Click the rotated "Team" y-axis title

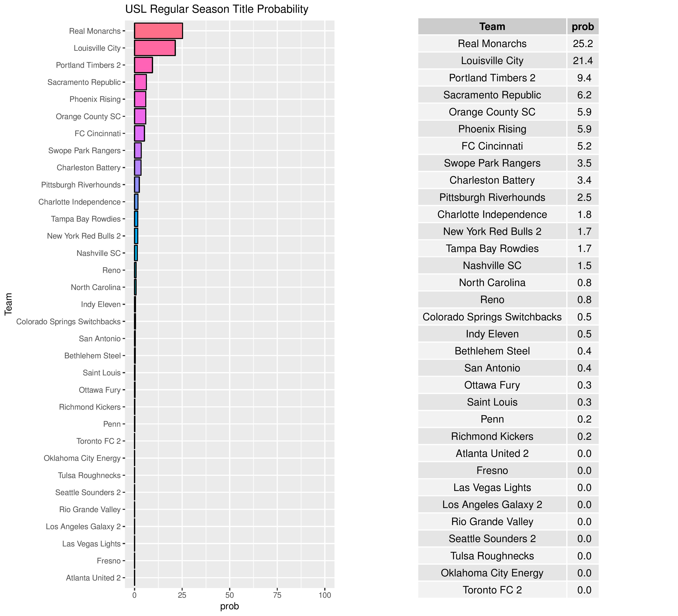point(8,304)
